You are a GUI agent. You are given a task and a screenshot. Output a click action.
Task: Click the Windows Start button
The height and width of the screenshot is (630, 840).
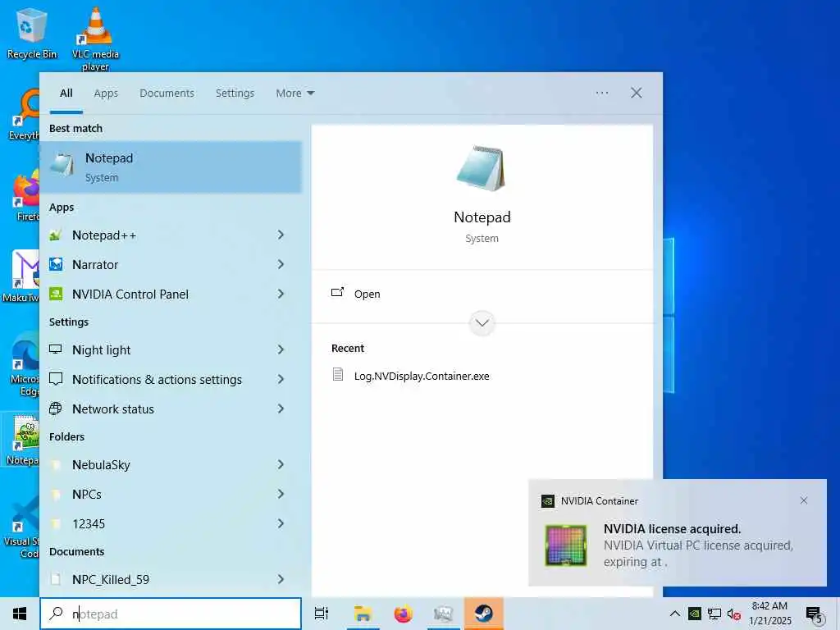tap(20, 614)
